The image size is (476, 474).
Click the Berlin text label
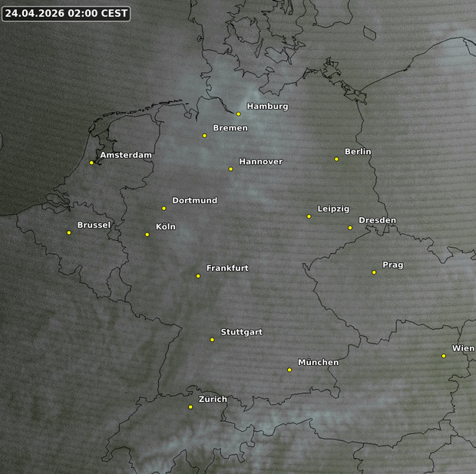pos(358,151)
